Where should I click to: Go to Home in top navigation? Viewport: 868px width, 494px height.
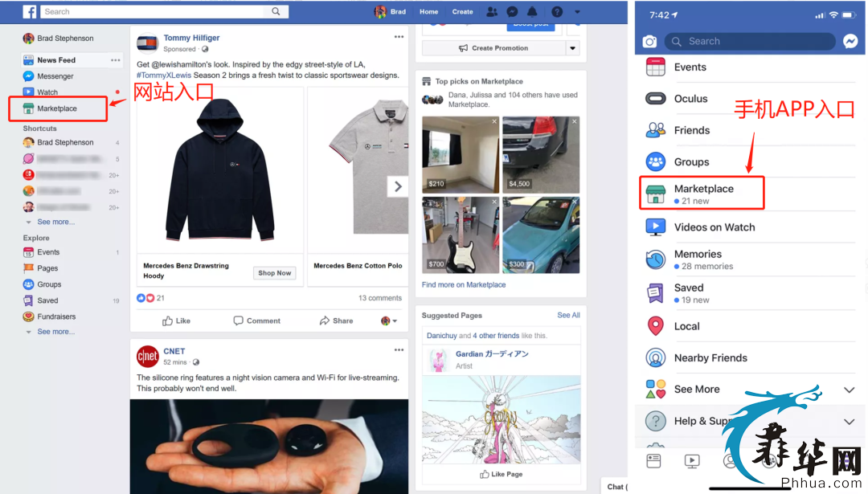click(x=428, y=11)
